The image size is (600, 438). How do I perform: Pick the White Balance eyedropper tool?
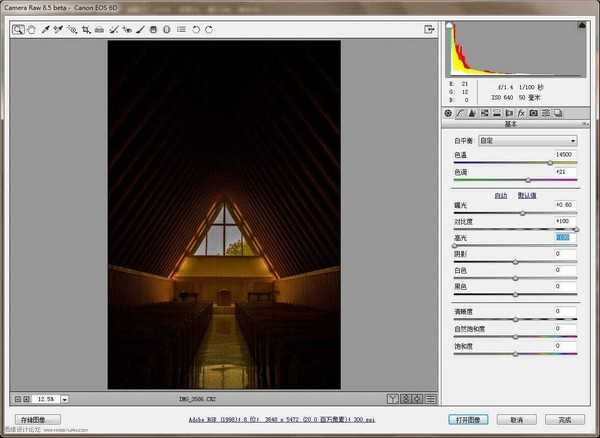[x=45, y=30]
